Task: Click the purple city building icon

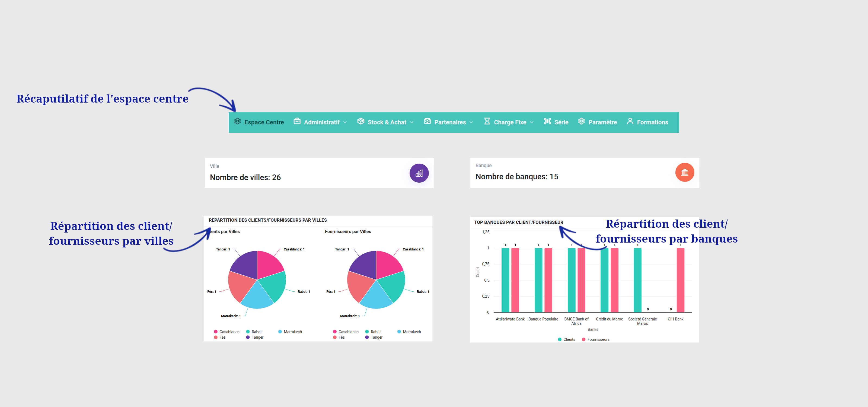Action: [419, 173]
